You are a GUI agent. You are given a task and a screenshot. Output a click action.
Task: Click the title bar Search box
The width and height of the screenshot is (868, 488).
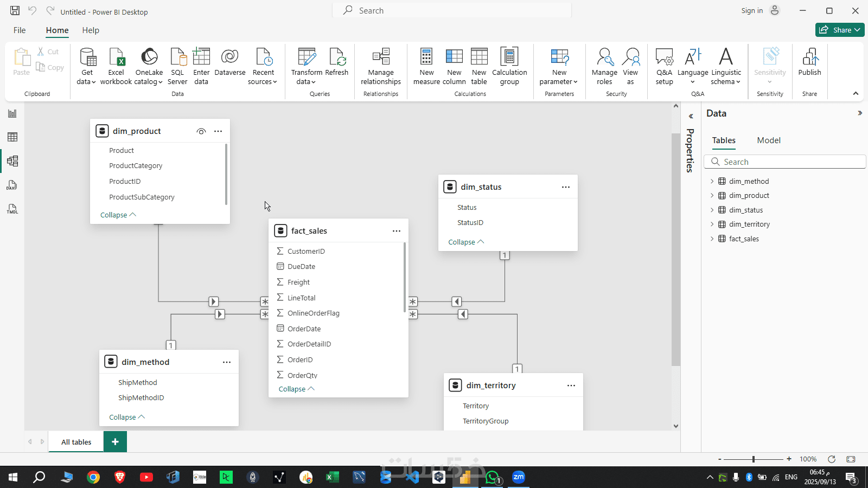point(452,10)
